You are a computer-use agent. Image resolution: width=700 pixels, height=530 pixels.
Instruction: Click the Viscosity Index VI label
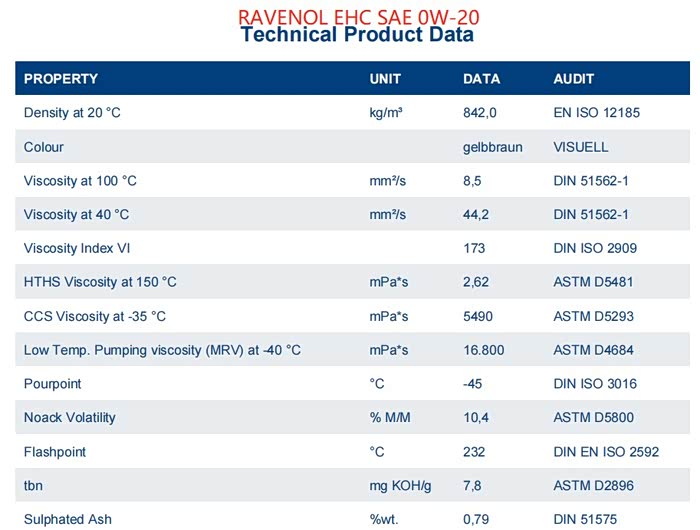click(76, 248)
